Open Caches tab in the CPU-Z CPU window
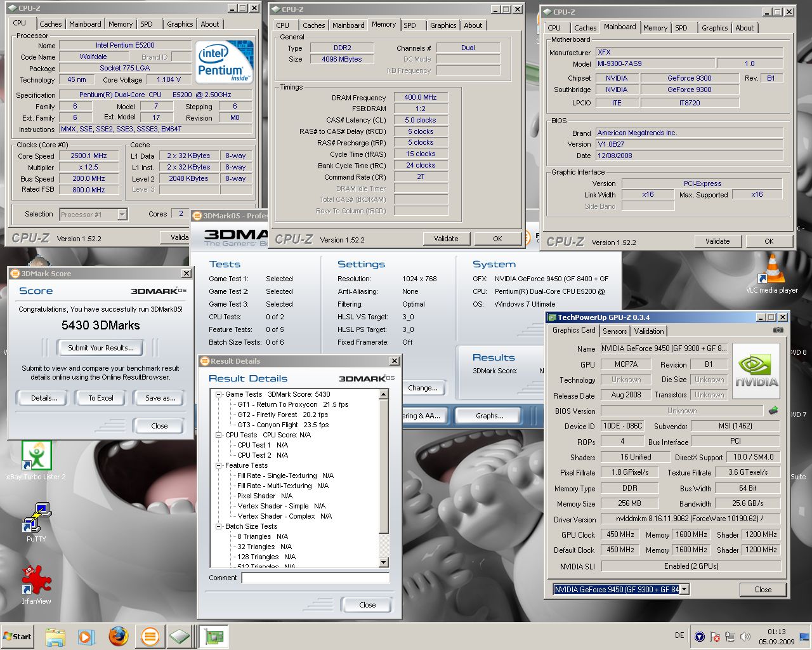812x650 pixels. click(x=51, y=24)
